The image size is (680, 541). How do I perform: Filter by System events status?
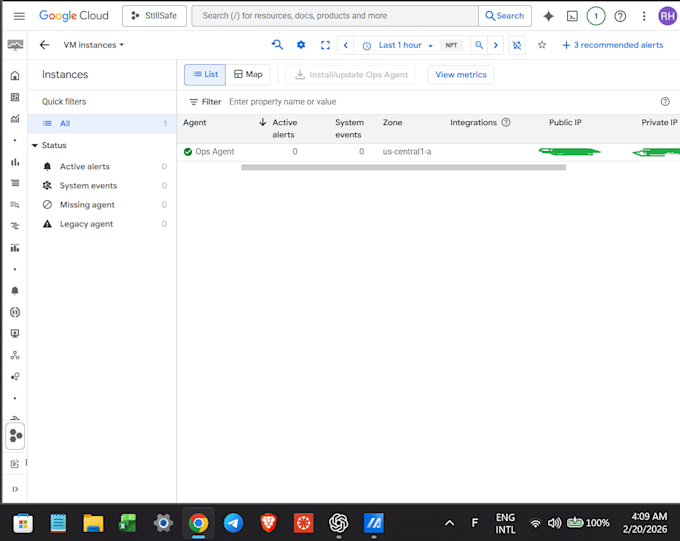pyautogui.click(x=104, y=186)
